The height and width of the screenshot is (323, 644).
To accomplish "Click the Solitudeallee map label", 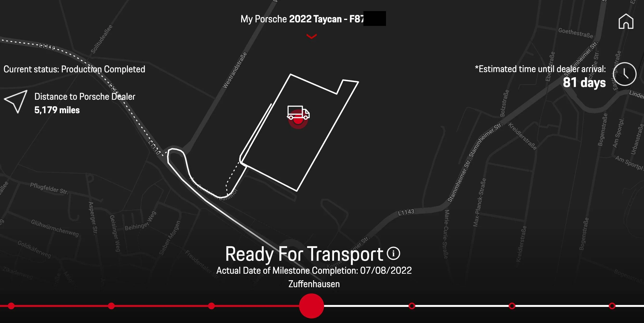I will (102, 39).
